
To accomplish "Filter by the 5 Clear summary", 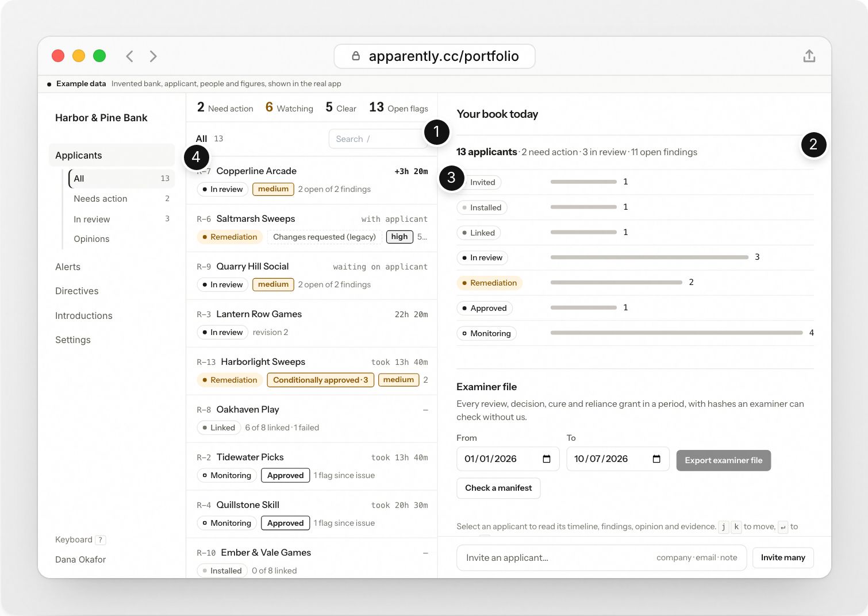I will pyautogui.click(x=341, y=107).
